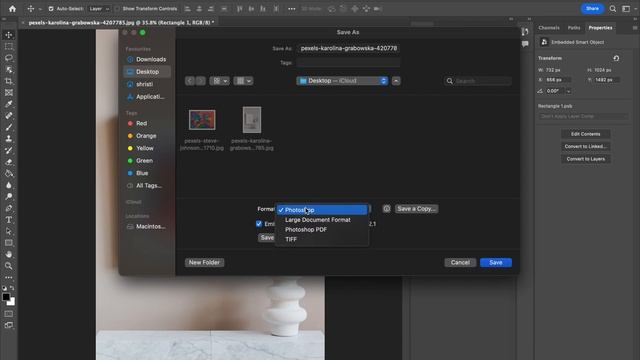This screenshot has height=360, width=640.
Task: Select the Spot Healing Brush tool
Action: (9, 116)
